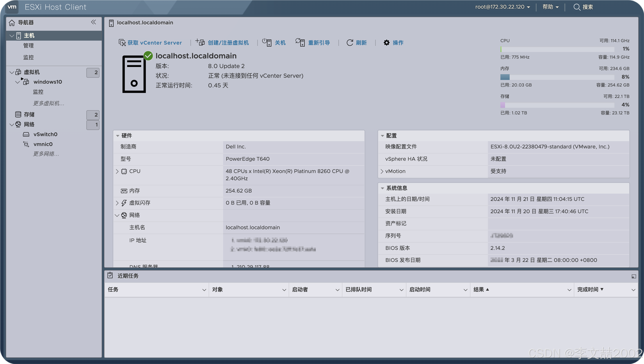Click the reboot host icon

point(300,42)
